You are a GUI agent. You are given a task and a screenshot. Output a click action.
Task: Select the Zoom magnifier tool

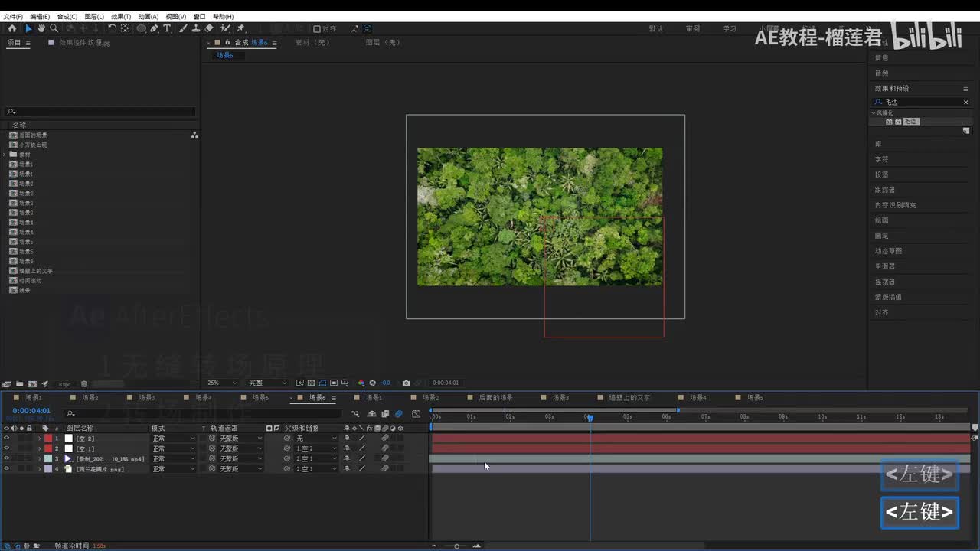tap(54, 28)
